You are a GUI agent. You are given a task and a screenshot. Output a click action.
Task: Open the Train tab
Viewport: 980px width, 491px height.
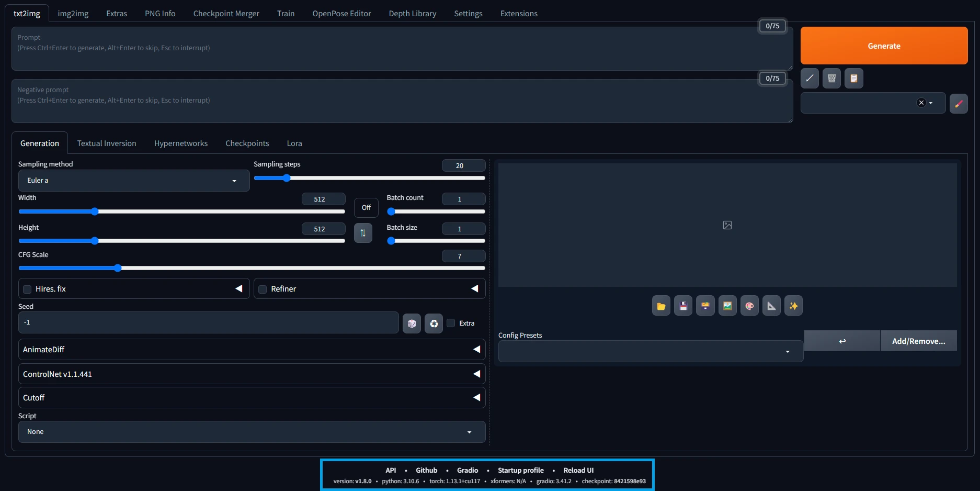point(286,14)
